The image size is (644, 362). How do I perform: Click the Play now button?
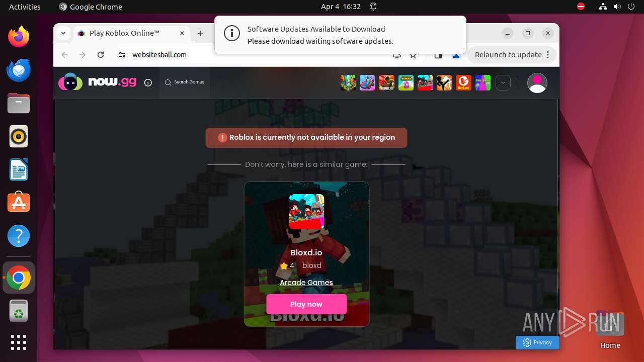(x=306, y=304)
